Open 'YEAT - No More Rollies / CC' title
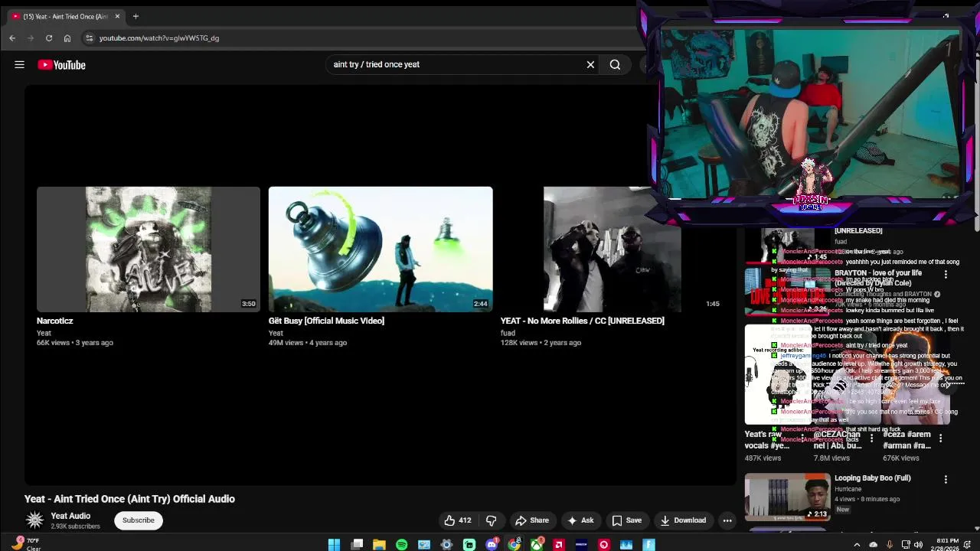The height and width of the screenshot is (551, 980). pyautogui.click(x=582, y=321)
